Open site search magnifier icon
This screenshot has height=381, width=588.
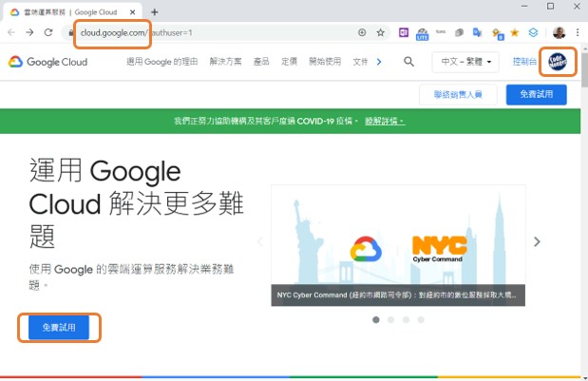tap(409, 62)
